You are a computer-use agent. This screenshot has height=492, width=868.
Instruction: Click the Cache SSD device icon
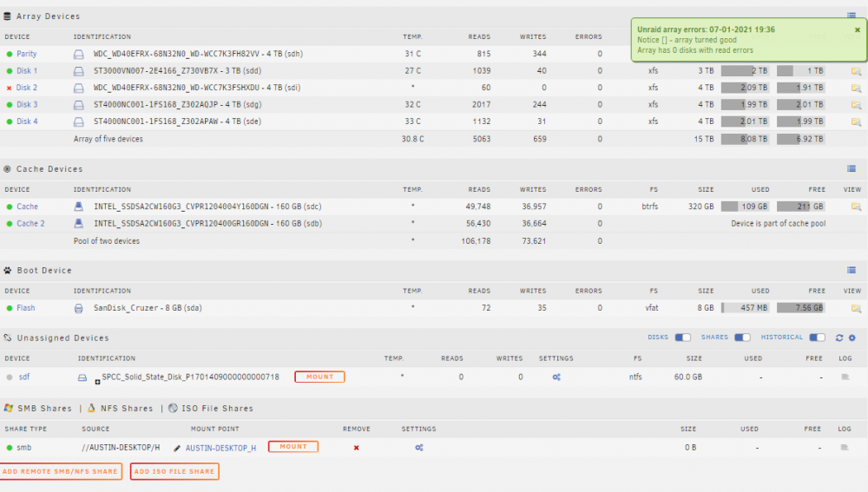(x=79, y=207)
